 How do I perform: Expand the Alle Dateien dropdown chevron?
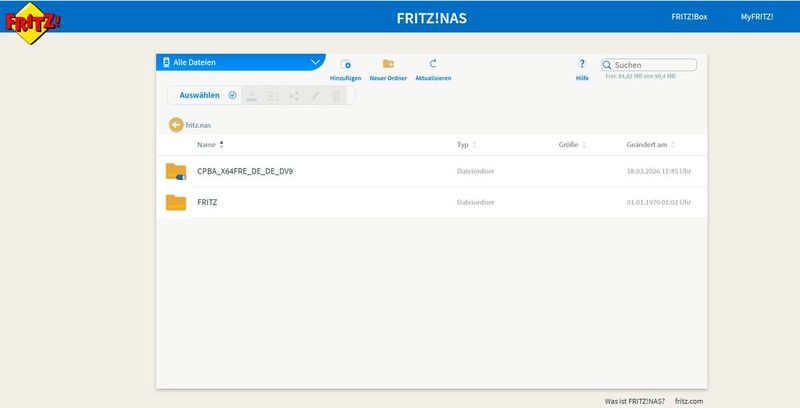[x=315, y=62]
